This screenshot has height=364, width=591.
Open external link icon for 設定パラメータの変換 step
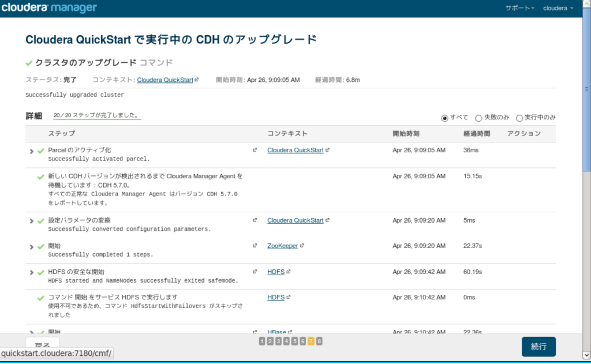point(255,220)
